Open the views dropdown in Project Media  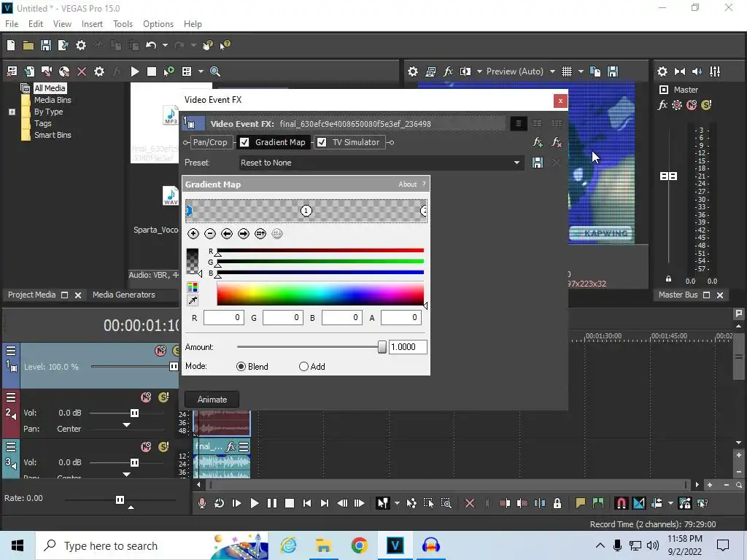pos(201,71)
